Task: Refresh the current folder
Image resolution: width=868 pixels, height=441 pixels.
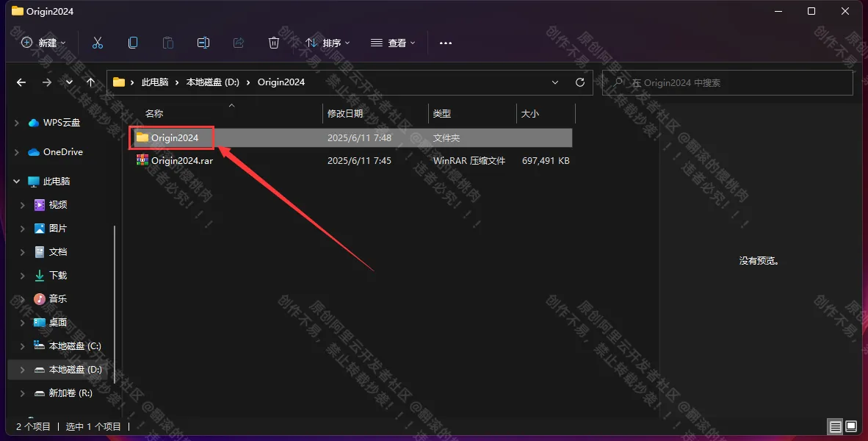Action: point(580,82)
